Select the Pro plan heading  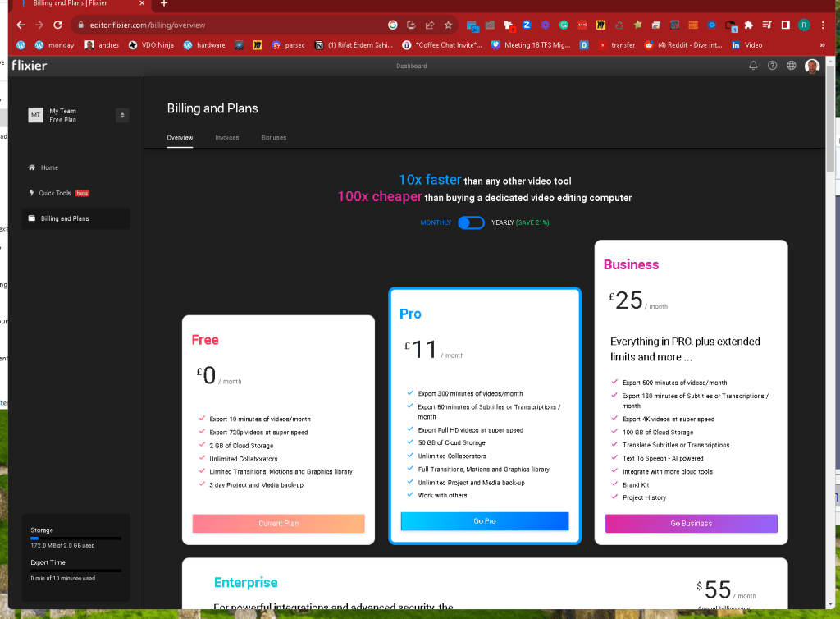tap(410, 314)
